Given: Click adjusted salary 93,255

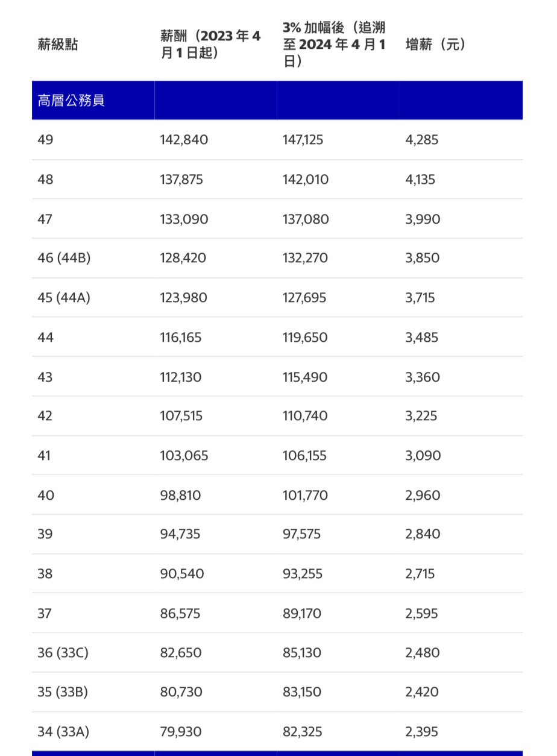Looking at the screenshot, I should point(303,574).
